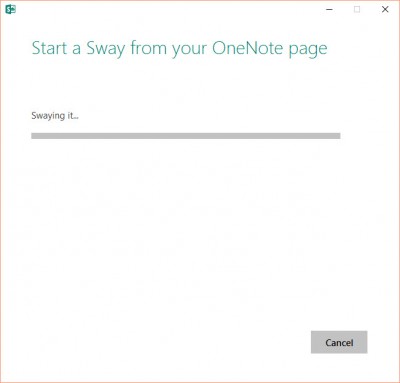Close the Sway dialog with X

tap(385, 9)
